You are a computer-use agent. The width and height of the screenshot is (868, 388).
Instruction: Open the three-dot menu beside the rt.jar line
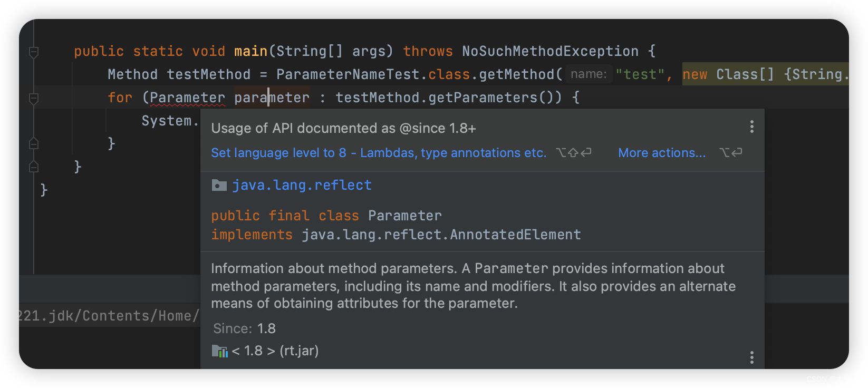click(x=751, y=357)
